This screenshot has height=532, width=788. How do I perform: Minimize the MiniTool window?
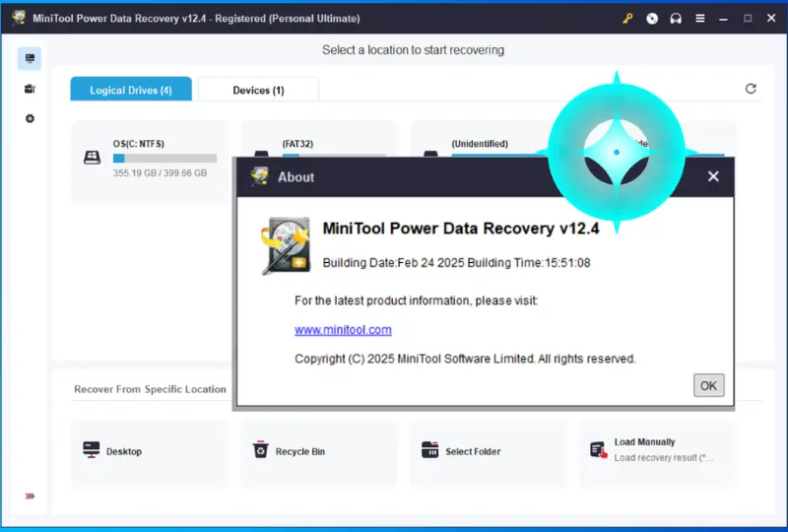pos(723,19)
